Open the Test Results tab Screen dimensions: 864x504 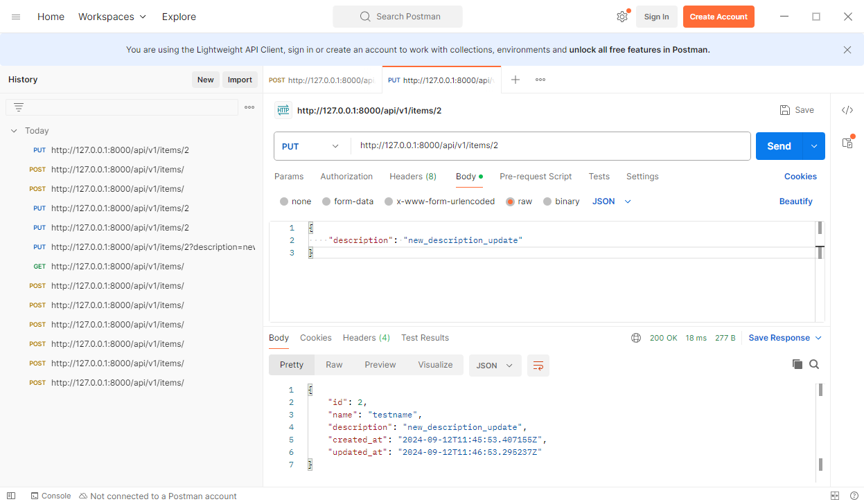(425, 338)
